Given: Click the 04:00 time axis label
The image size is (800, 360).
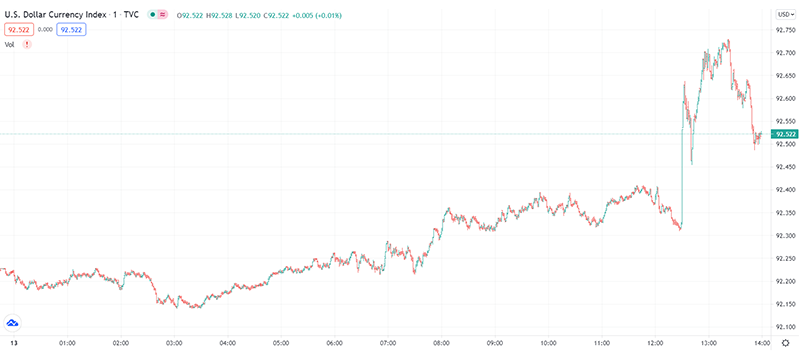Looking at the screenshot, I should tap(228, 343).
